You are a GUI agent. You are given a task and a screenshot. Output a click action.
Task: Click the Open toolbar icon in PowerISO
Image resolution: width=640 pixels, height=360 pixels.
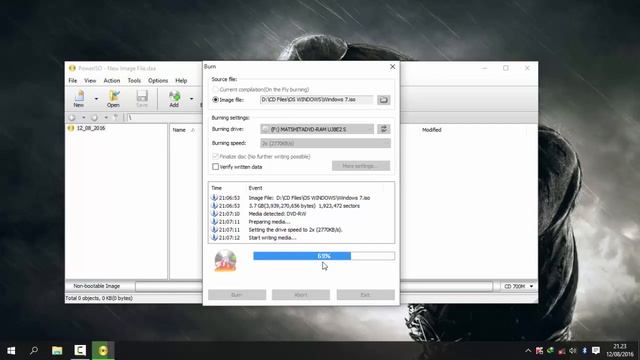tap(113, 99)
